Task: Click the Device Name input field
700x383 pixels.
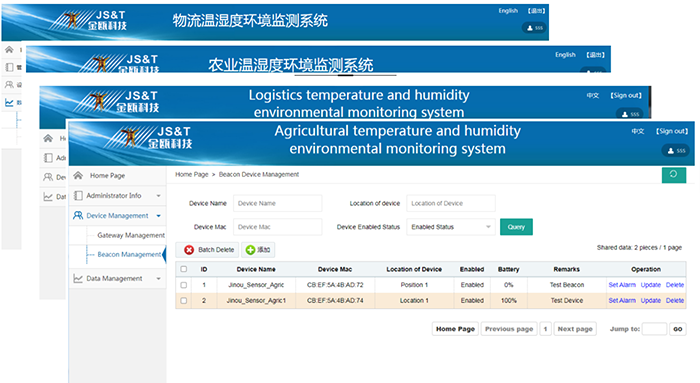Action: tap(277, 203)
